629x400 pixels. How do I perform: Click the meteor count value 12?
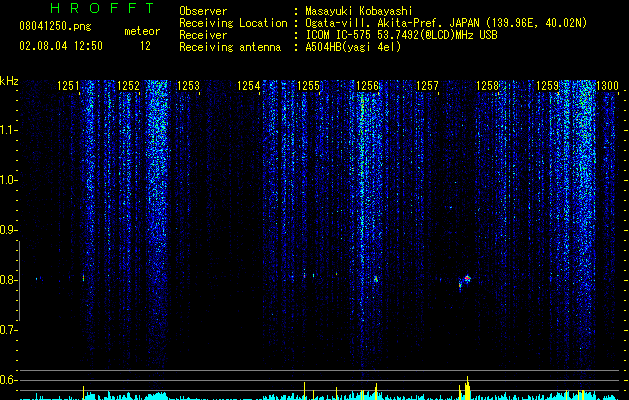(x=145, y=46)
